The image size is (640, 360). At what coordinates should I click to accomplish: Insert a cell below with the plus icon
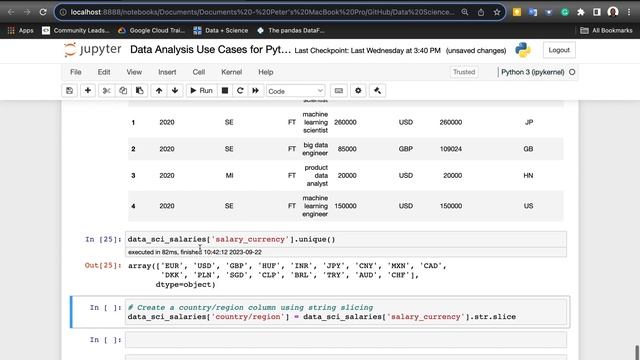pyautogui.click(x=88, y=91)
